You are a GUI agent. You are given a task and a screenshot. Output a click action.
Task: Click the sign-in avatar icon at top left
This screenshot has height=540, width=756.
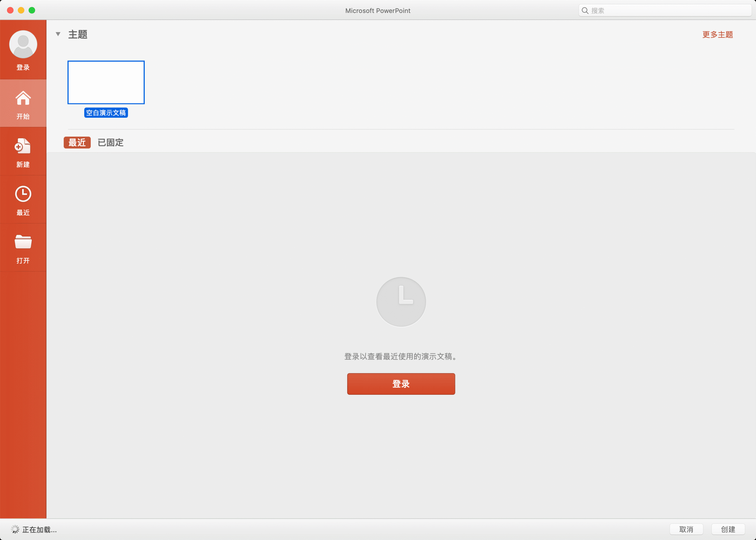[23, 44]
